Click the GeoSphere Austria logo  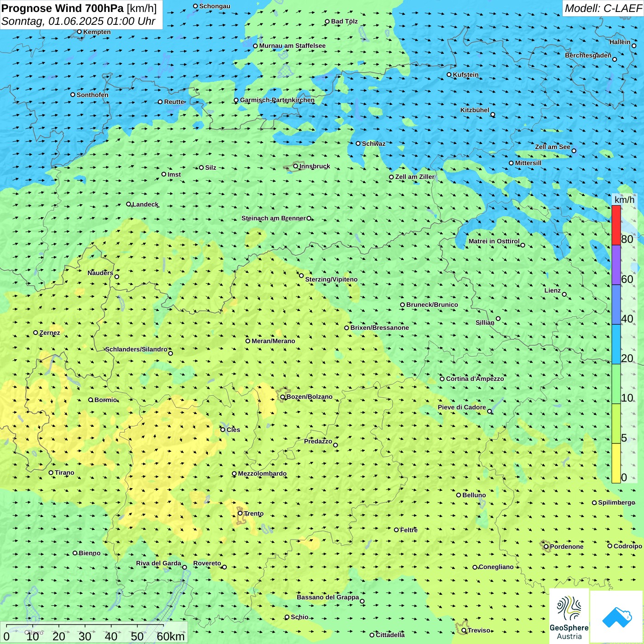click(x=569, y=616)
